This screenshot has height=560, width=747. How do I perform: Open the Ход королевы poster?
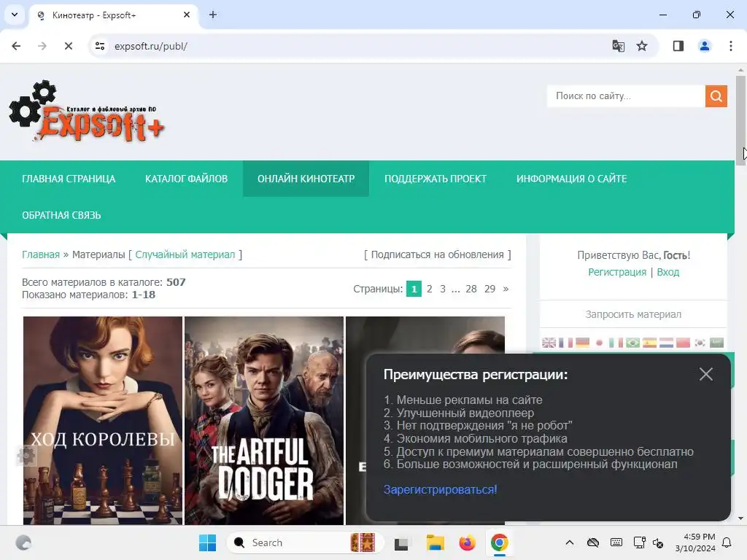103,421
